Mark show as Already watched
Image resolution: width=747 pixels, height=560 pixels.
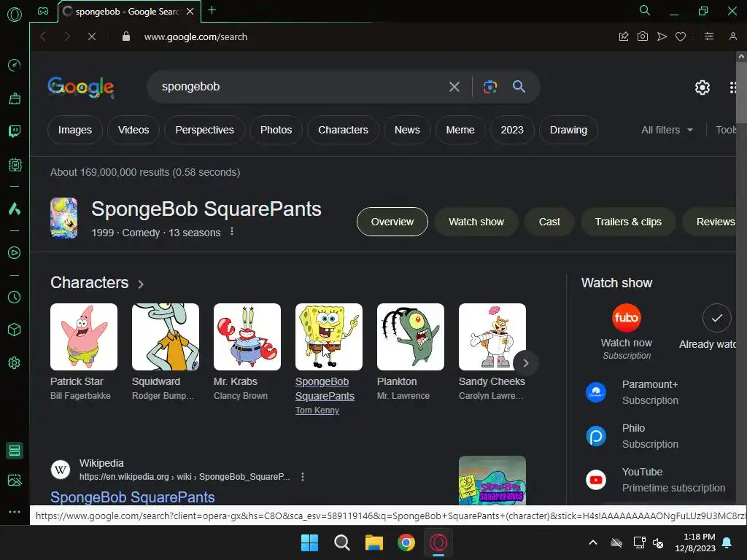(716, 318)
